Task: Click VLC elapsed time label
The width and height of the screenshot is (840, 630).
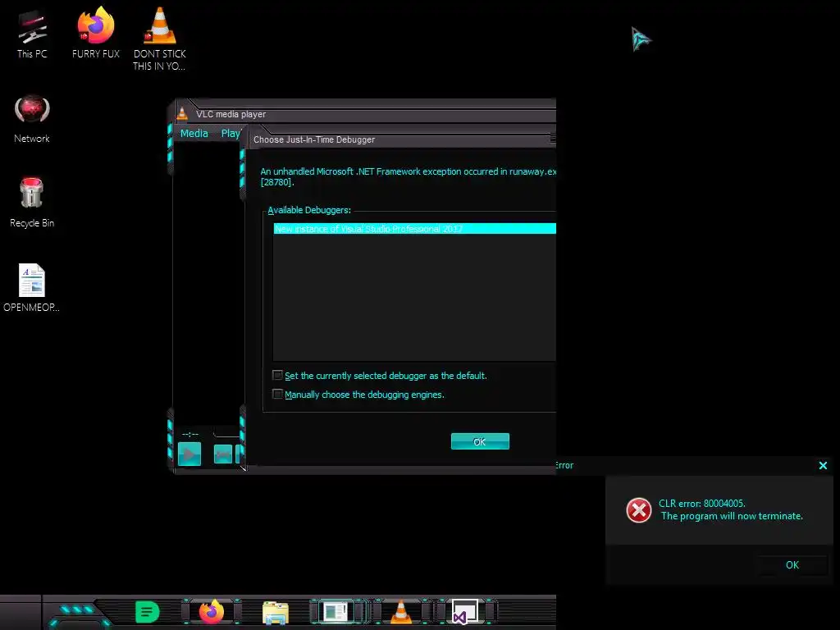Action: coord(190,434)
